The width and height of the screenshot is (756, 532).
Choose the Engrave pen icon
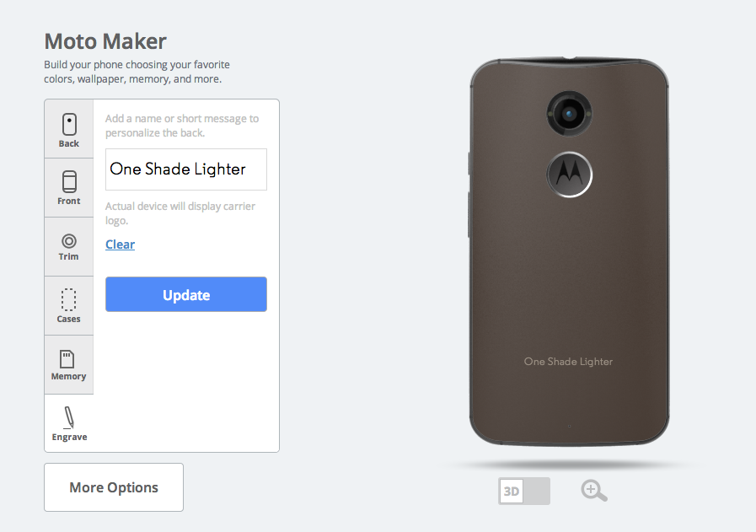[69, 417]
